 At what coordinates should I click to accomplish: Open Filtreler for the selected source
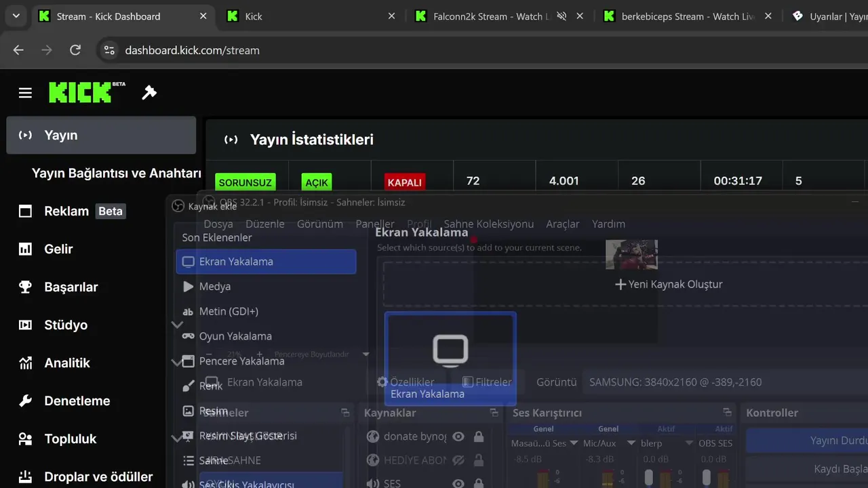(x=487, y=382)
